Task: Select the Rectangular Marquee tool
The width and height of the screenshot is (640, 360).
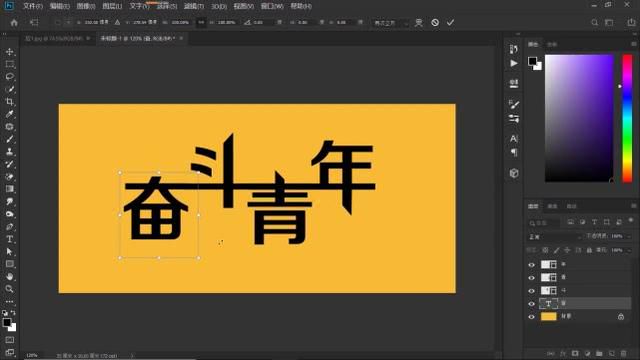Action: (10, 64)
